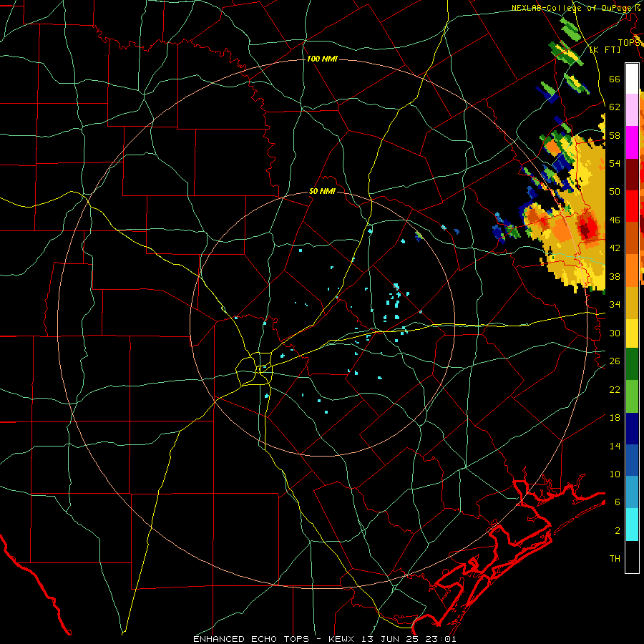Click the 22 legend value
The width and height of the screenshot is (644, 644).
pos(615,389)
